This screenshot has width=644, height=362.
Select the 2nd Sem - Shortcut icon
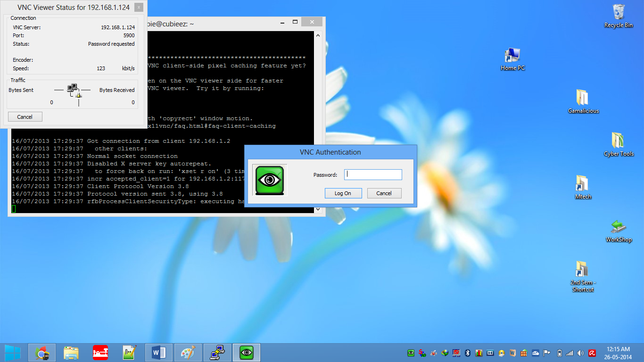pos(583,277)
